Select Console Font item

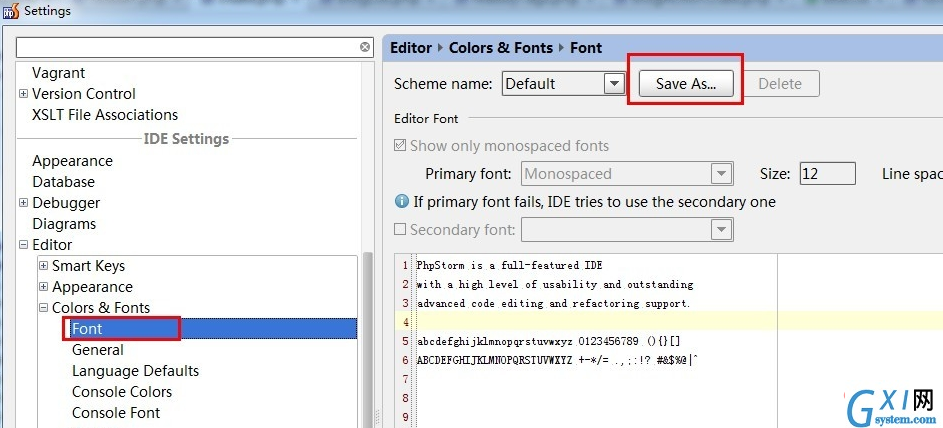coord(116,413)
